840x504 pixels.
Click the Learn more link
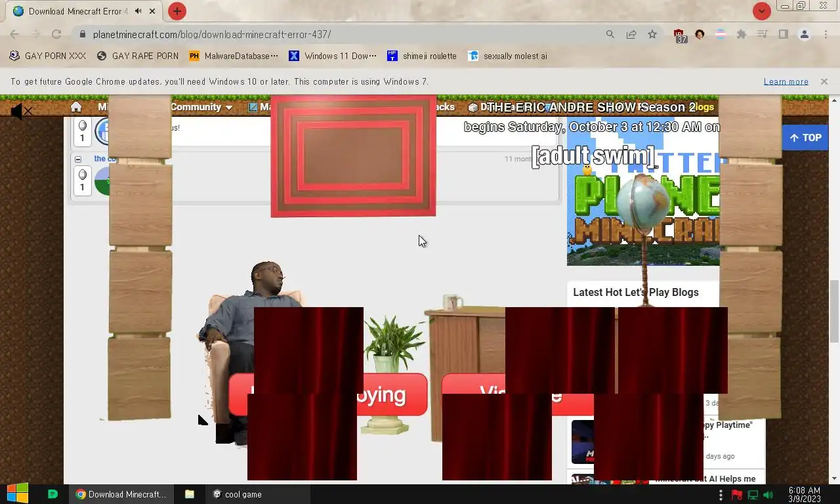click(786, 81)
